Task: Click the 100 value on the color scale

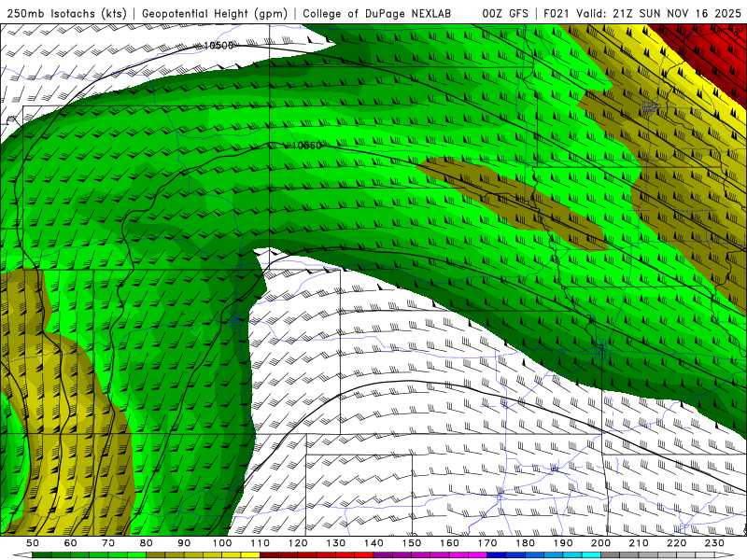Action: [x=222, y=543]
